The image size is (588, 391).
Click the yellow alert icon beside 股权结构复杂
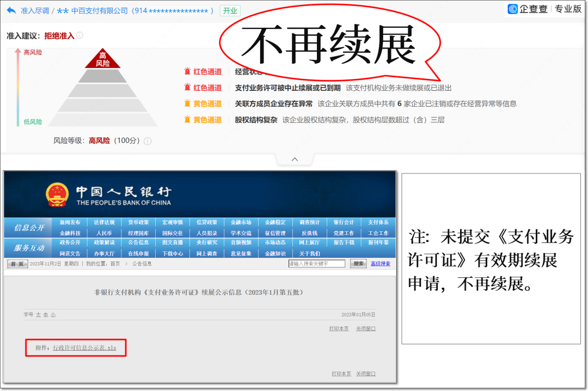(186, 118)
